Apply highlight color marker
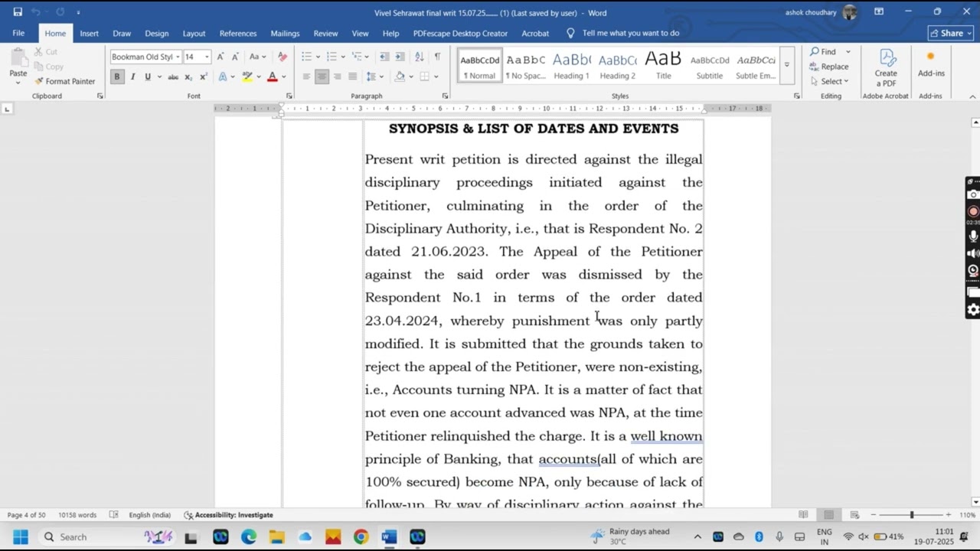Screen dimensions: 980x551 [x=247, y=77]
